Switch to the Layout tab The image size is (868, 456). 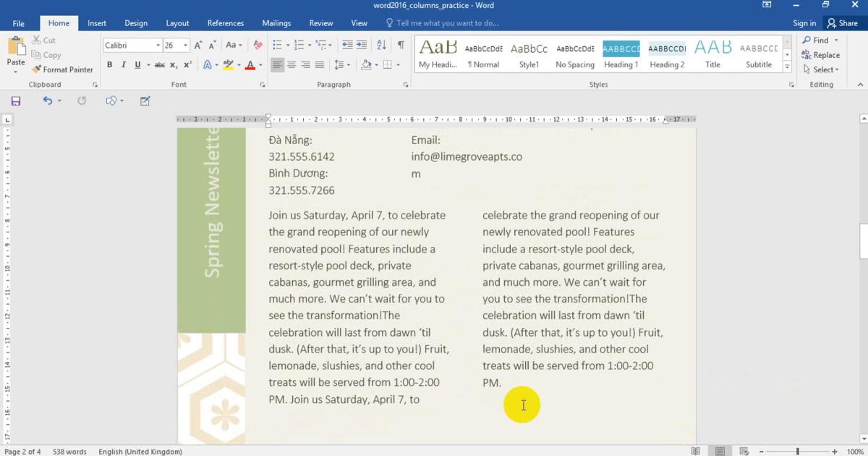pos(177,23)
